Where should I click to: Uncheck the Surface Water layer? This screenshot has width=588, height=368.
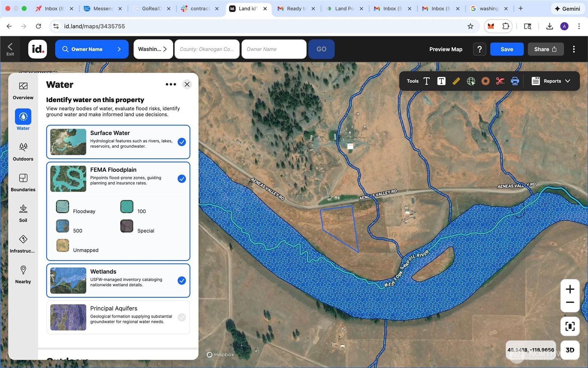pos(182,142)
